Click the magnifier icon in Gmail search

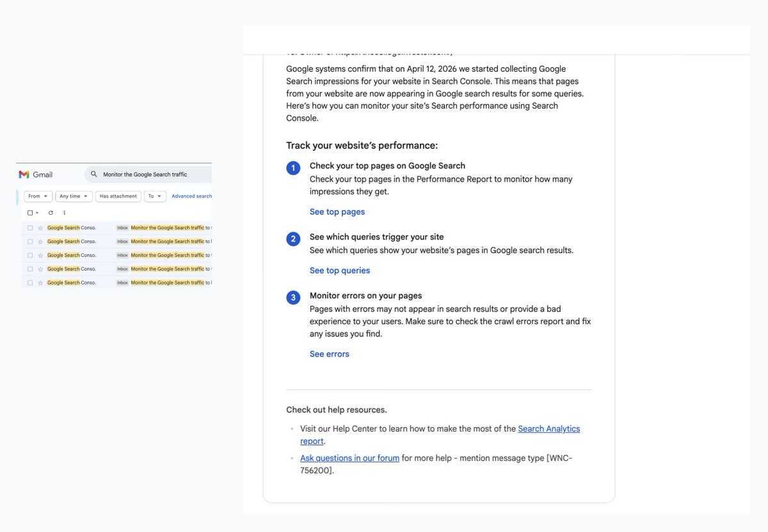pos(94,175)
